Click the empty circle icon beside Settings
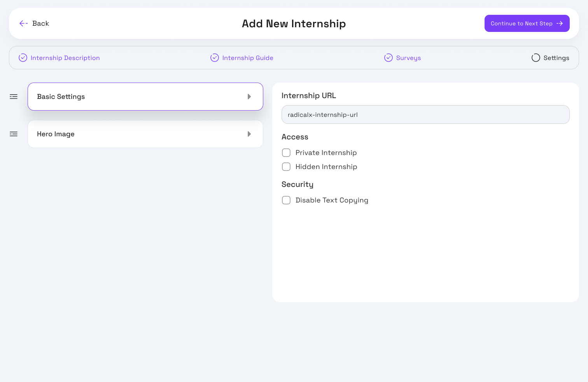Viewport: 588px width, 382px height. (x=535, y=58)
